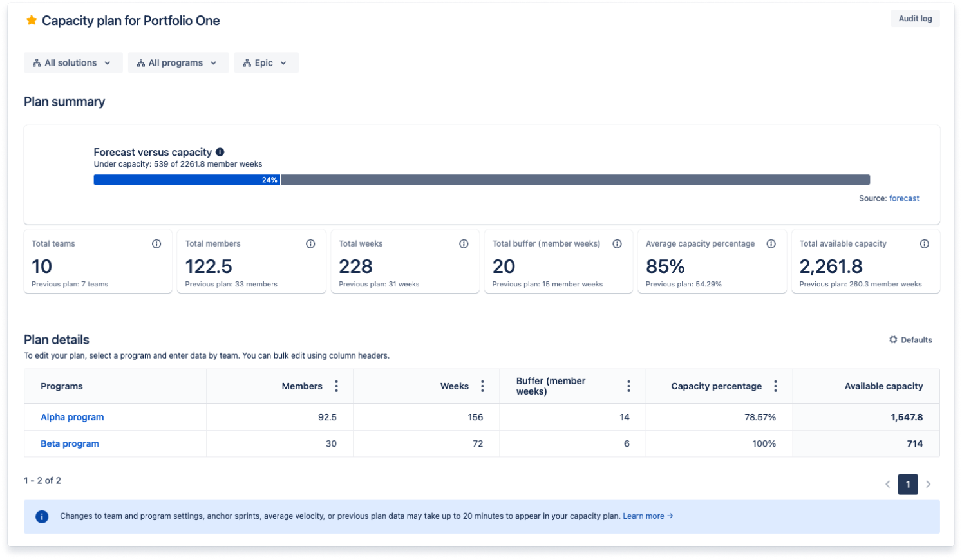The width and height of the screenshot is (962, 560).
Task: Expand the All solutions dropdown
Action: click(73, 63)
